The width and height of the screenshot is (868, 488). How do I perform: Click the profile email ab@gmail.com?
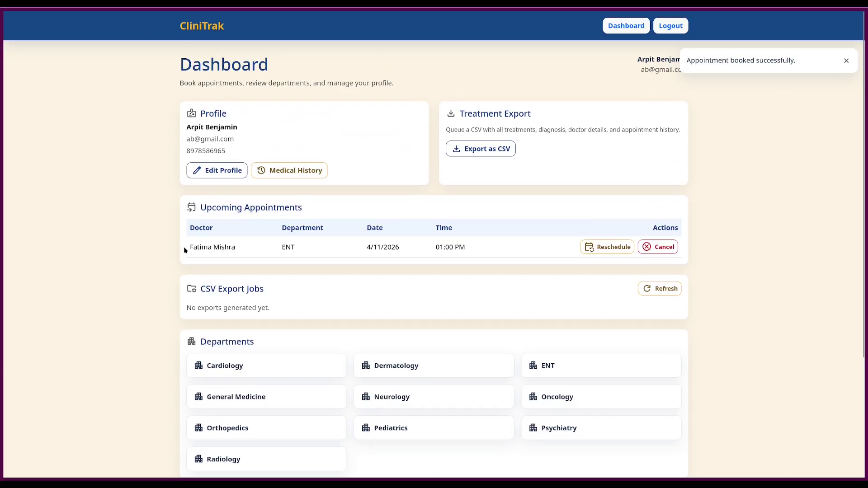pyautogui.click(x=210, y=139)
